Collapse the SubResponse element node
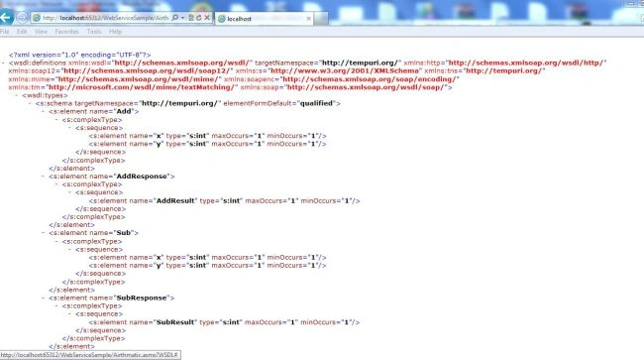This screenshot has width=644, height=360. pyautogui.click(x=44, y=298)
